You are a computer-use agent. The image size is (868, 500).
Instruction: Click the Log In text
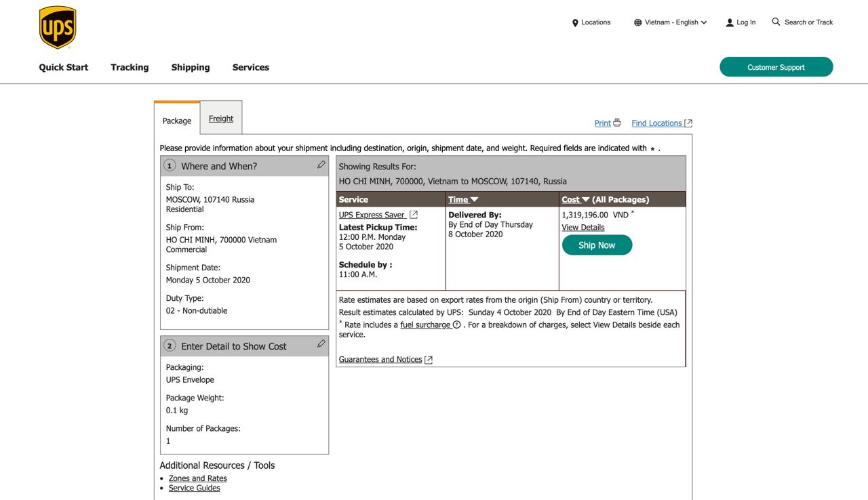[746, 22]
